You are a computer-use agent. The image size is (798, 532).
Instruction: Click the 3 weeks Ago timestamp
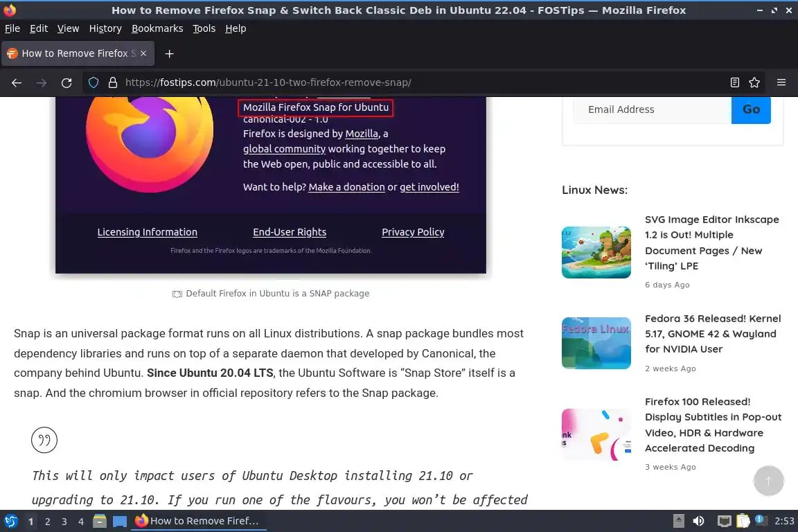click(671, 467)
